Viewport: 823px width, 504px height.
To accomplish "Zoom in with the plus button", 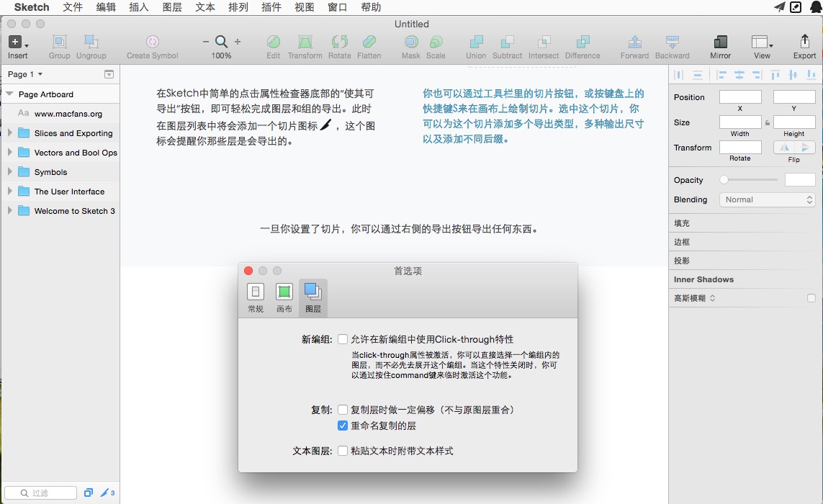I will (x=238, y=42).
